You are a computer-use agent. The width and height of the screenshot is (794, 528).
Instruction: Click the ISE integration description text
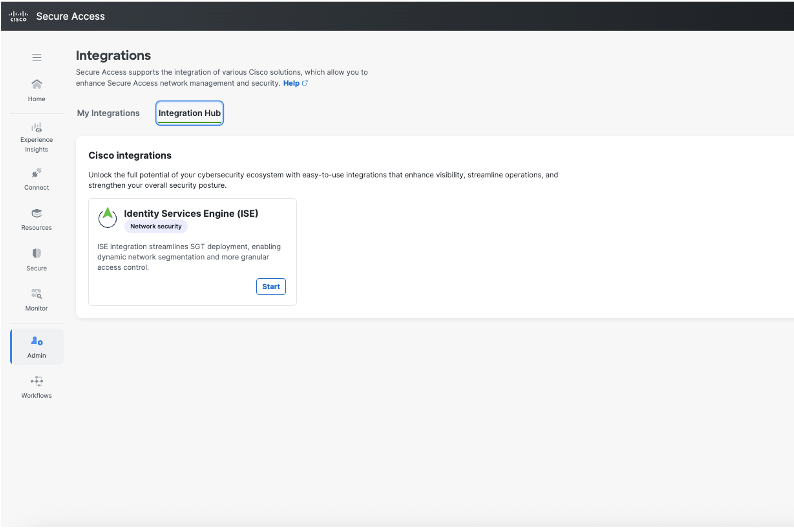click(189, 257)
